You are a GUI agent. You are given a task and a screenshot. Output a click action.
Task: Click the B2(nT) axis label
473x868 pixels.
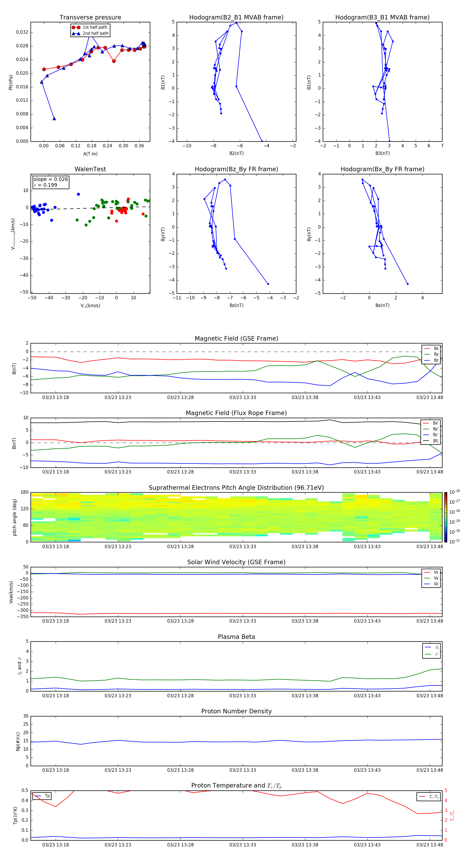click(x=236, y=153)
